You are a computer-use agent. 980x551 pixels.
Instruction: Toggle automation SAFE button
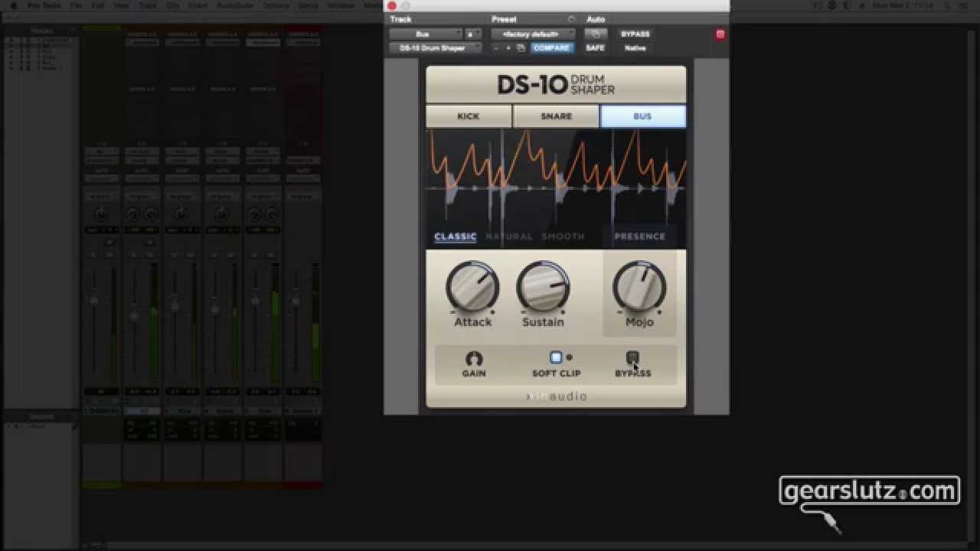tap(595, 48)
